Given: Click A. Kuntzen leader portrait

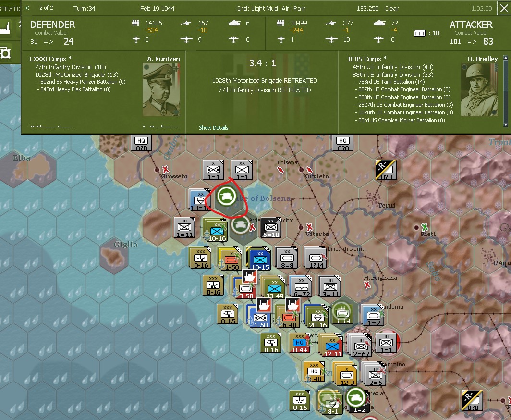Looking at the screenshot, I should pyautogui.click(x=161, y=90).
